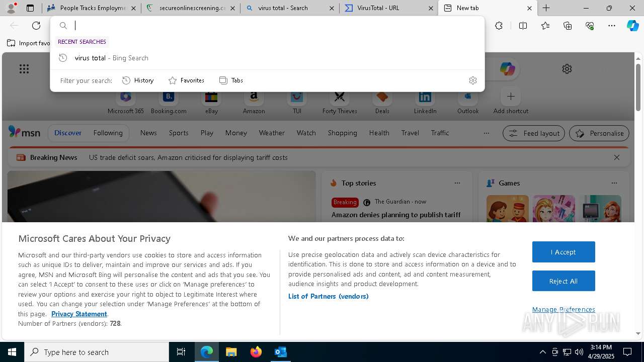Viewport: 644px width, 362px height.
Task: Open address bar search settings gear
Action: 472,80
